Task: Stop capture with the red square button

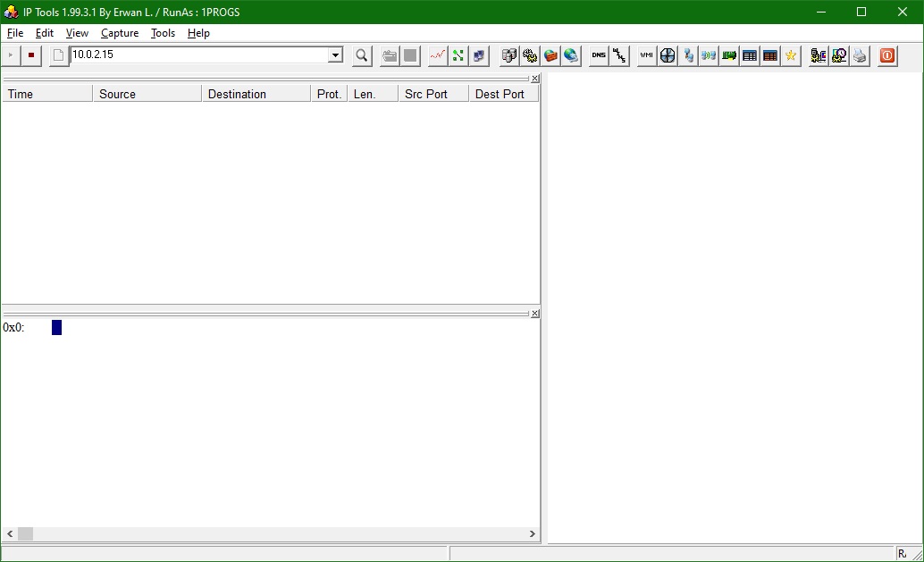Action: [31, 55]
